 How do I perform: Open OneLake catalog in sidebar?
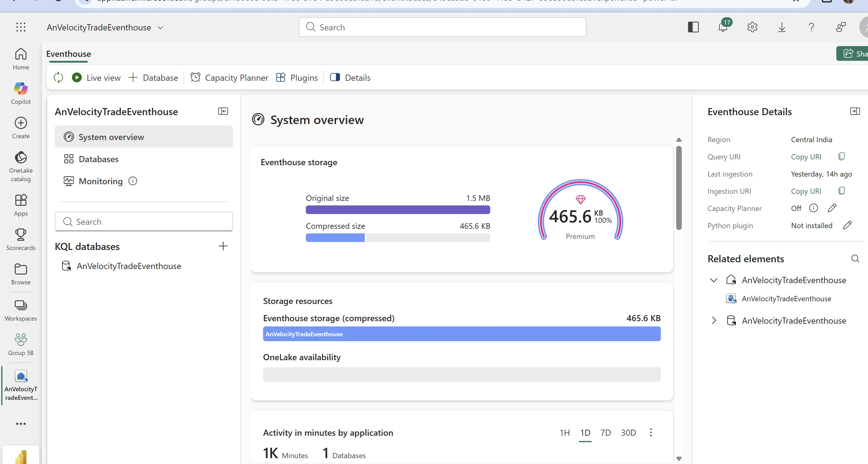(21, 166)
